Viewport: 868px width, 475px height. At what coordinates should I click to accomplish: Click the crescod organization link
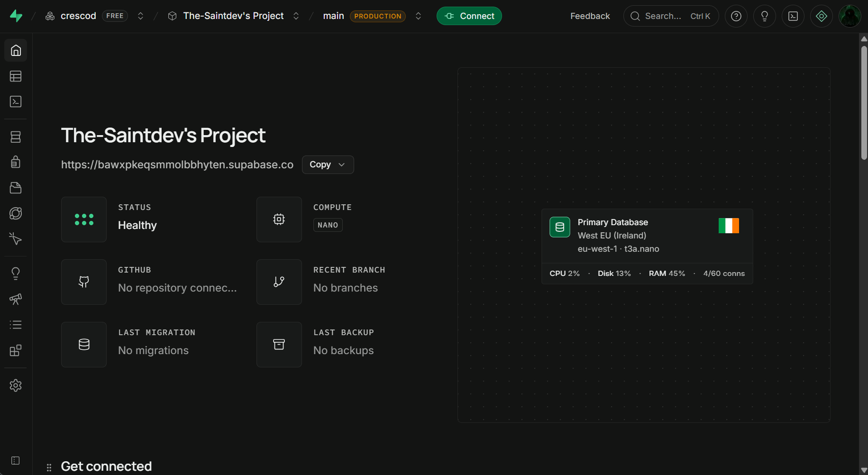71,16
